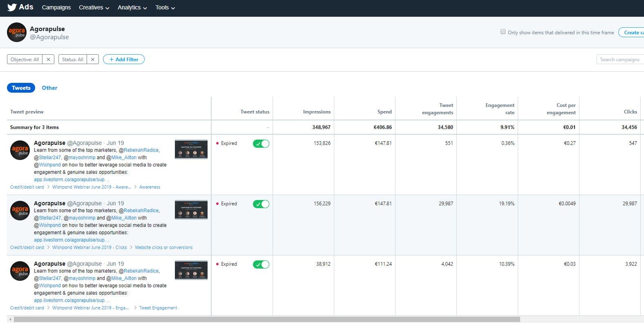The image size is (644, 331).
Task: Click the @Agorapulse handle under account name
Action: [x=49, y=37]
